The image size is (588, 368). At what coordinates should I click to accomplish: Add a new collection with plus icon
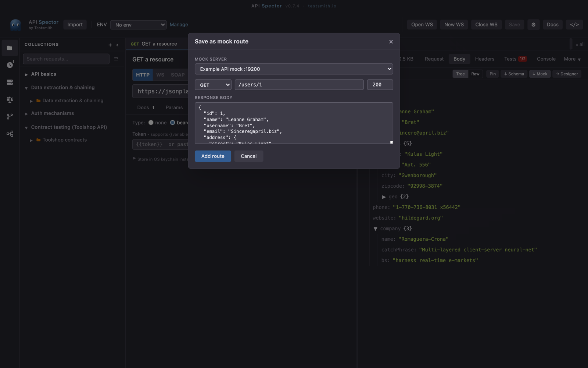coord(110,45)
